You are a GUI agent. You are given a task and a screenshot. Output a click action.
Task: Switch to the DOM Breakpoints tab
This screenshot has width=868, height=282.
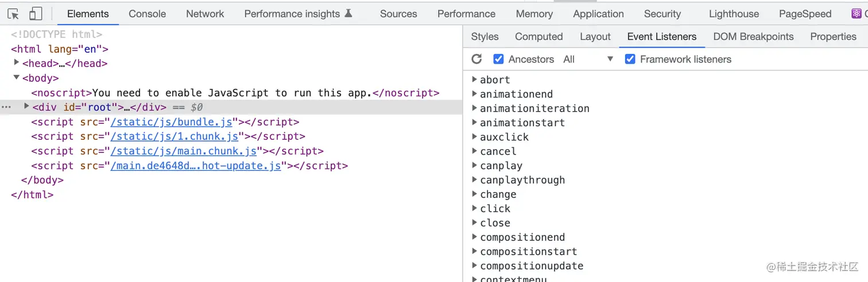point(753,36)
